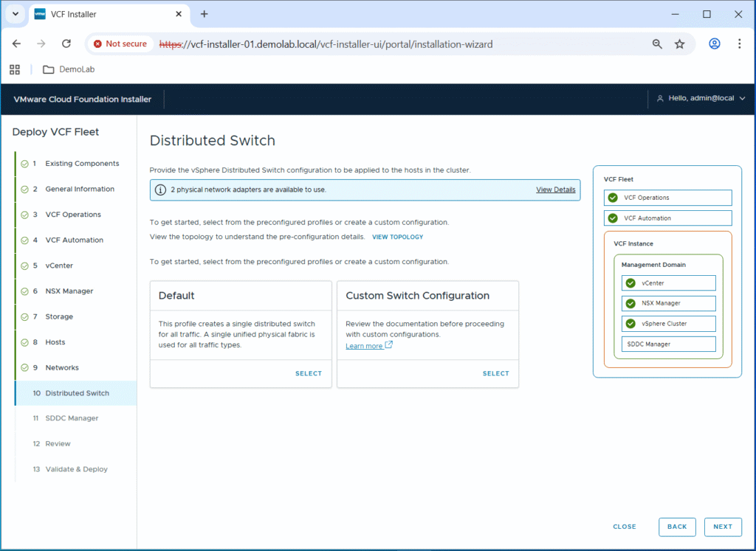
Task: Go back using browser back arrow
Action: [x=17, y=44]
